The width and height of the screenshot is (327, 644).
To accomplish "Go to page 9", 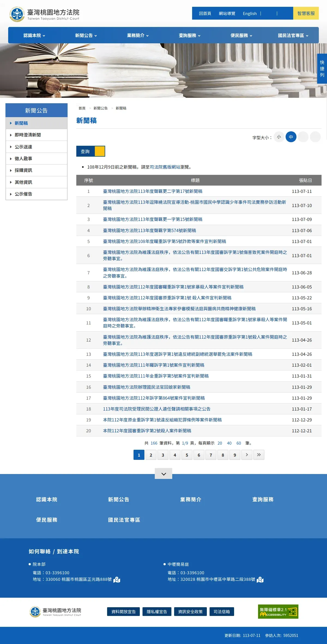I will click(x=235, y=455).
